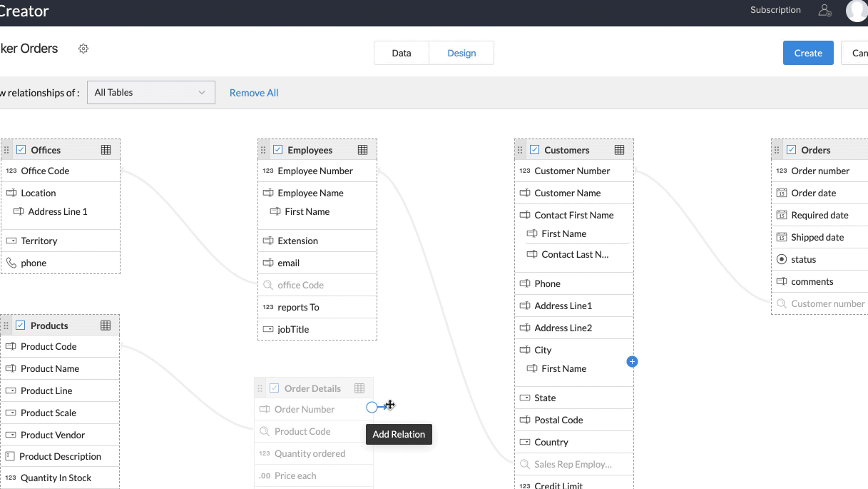Select the Sales Rep Employee lookup field

click(x=573, y=465)
